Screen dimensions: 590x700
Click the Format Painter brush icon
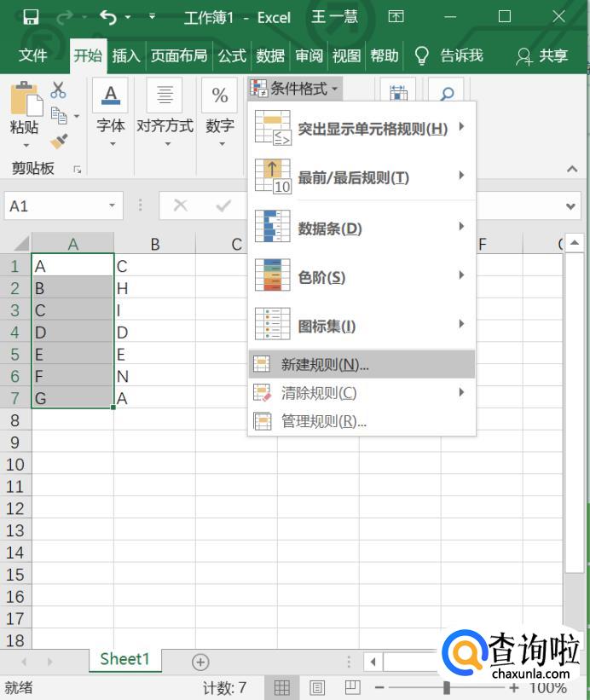click(x=59, y=142)
